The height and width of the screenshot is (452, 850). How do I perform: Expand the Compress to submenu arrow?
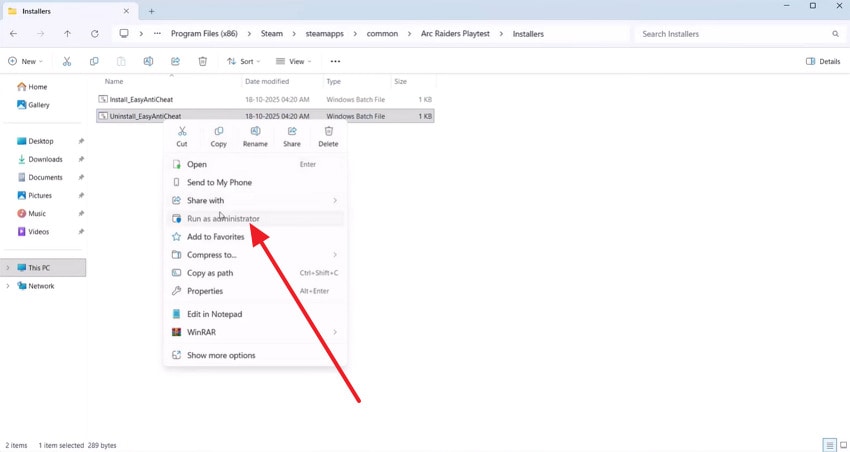[335, 255]
